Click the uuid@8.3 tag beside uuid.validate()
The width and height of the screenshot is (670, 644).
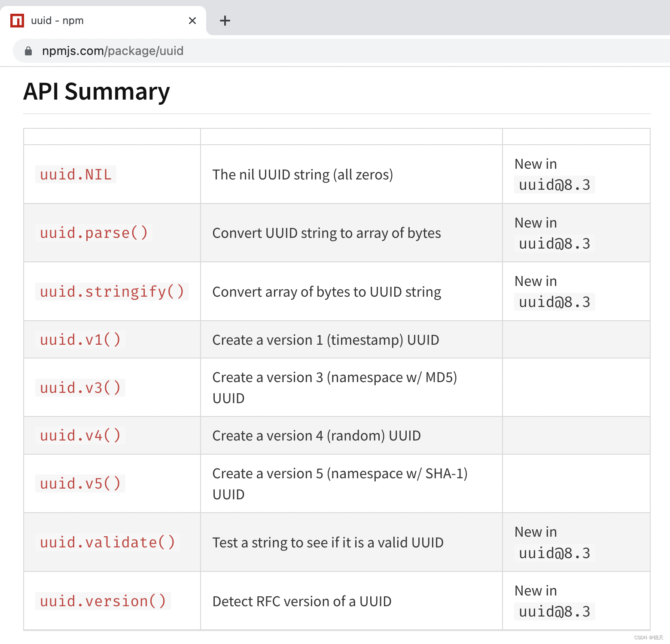pyautogui.click(x=554, y=553)
